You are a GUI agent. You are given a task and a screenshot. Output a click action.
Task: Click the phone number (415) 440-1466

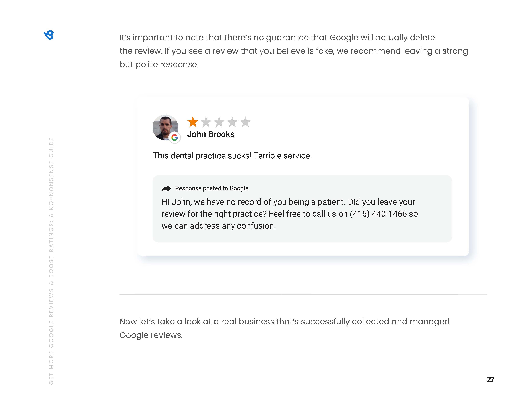point(378,214)
